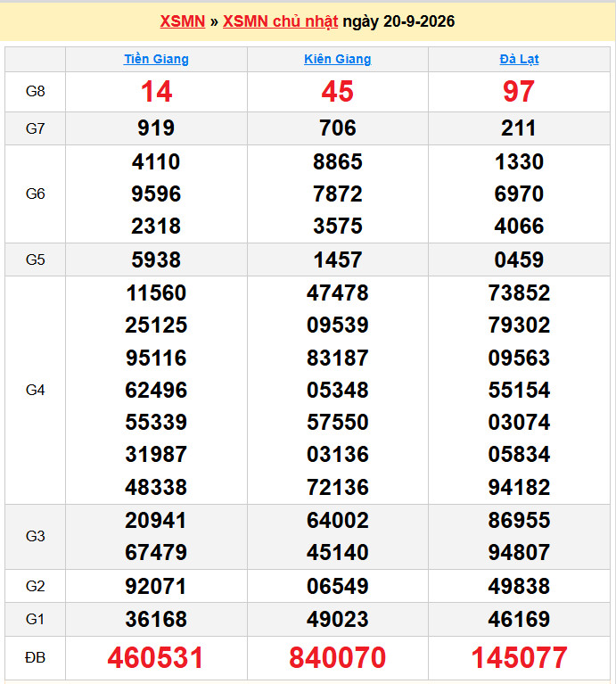
Task: Click Tiền Giang G3 number 20941
Action: [156, 521]
